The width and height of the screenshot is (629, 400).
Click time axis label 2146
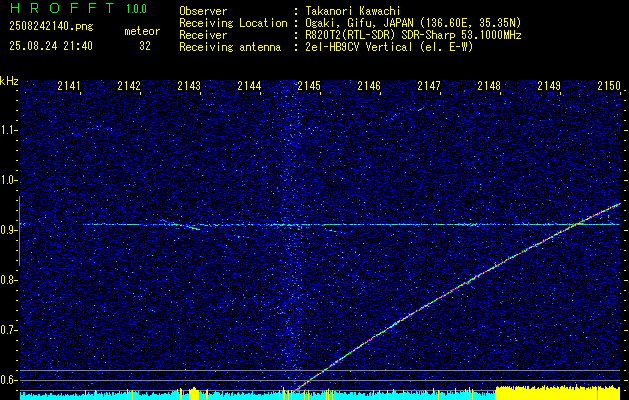(369, 86)
